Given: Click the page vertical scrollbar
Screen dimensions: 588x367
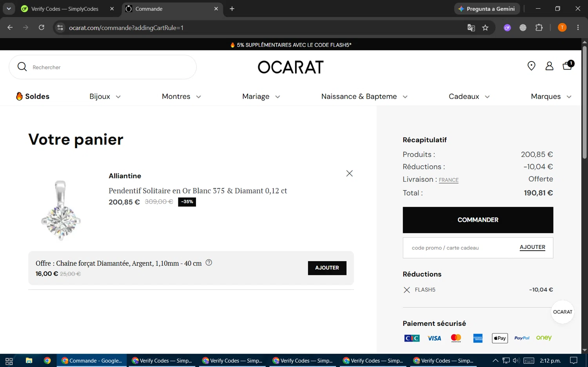Looking at the screenshot, I should click(x=584, y=103).
